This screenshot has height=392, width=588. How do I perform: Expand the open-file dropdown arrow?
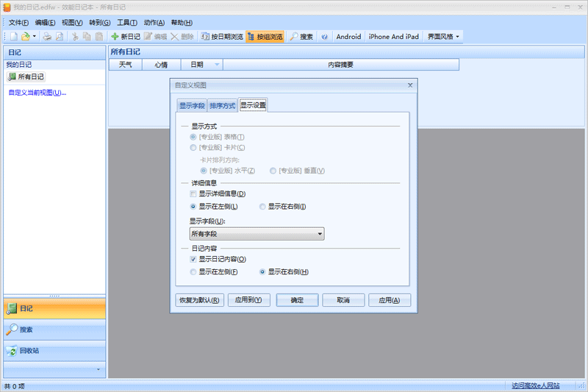pyautogui.click(x=34, y=36)
